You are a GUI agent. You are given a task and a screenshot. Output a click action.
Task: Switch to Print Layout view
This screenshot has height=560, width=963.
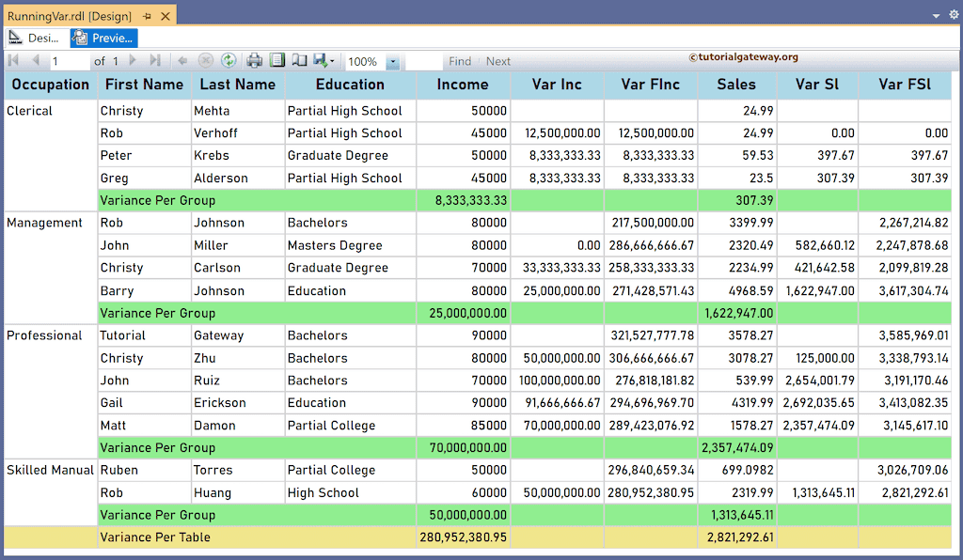coord(276,60)
